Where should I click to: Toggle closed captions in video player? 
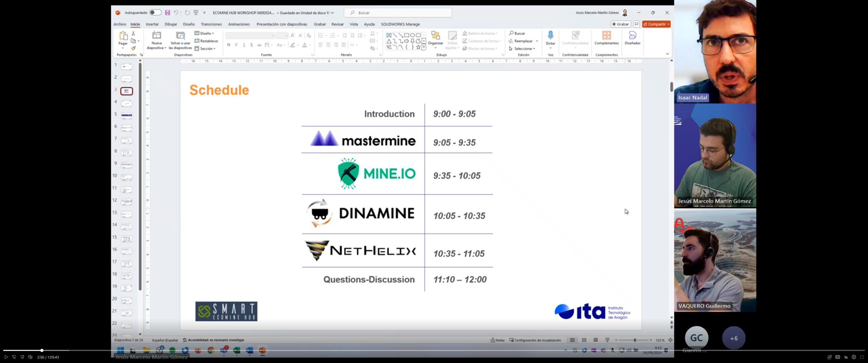tap(837, 357)
